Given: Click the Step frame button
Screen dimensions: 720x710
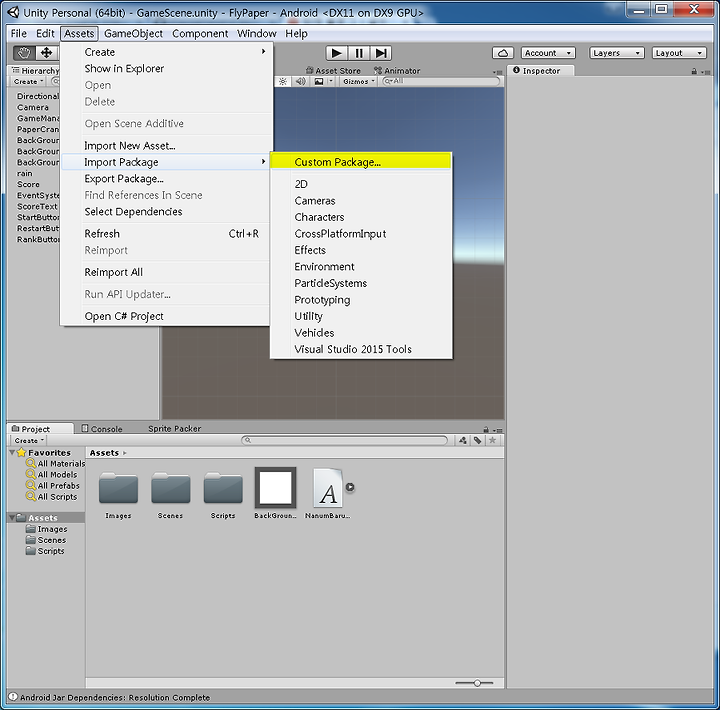Looking at the screenshot, I should (381, 53).
